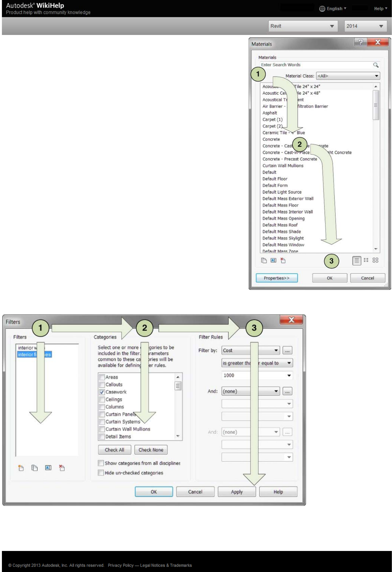Select Asphalt in the Materials list

(270, 113)
